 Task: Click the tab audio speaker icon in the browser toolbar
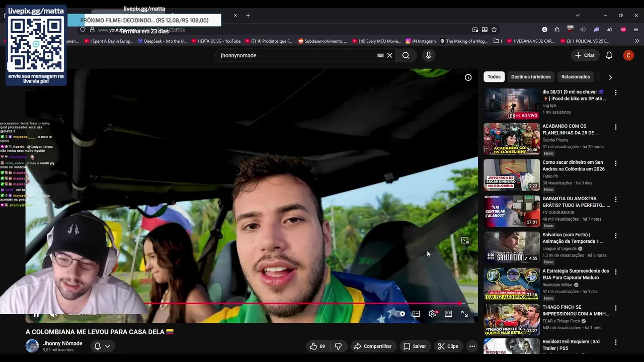coord(583,30)
